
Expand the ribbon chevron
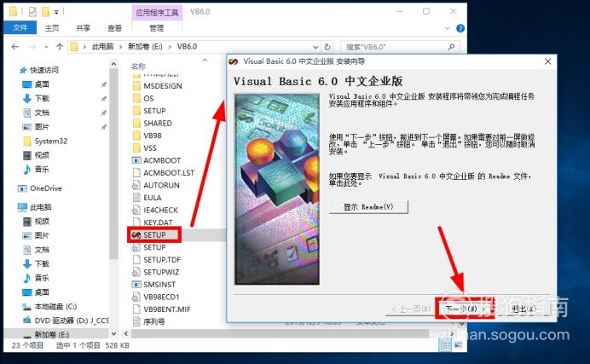[x=448, y=28]
